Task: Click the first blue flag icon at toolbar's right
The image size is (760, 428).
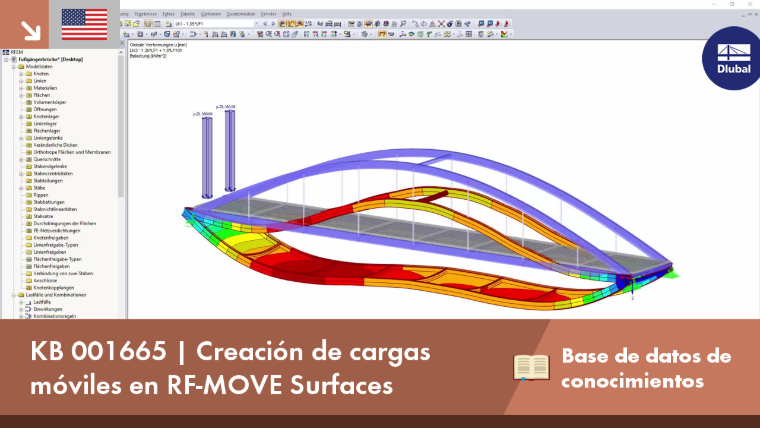Action: tap(481, 24)
